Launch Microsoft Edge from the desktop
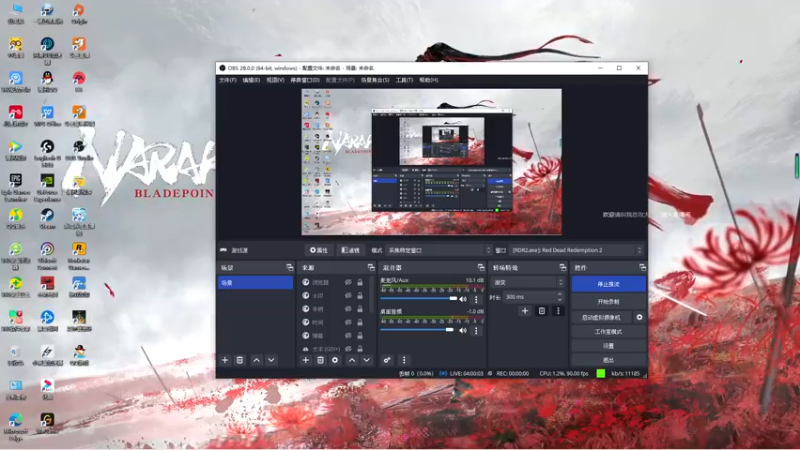Image resolution: width=800 pixels, height=450 pixels. [x=16, y=426]
